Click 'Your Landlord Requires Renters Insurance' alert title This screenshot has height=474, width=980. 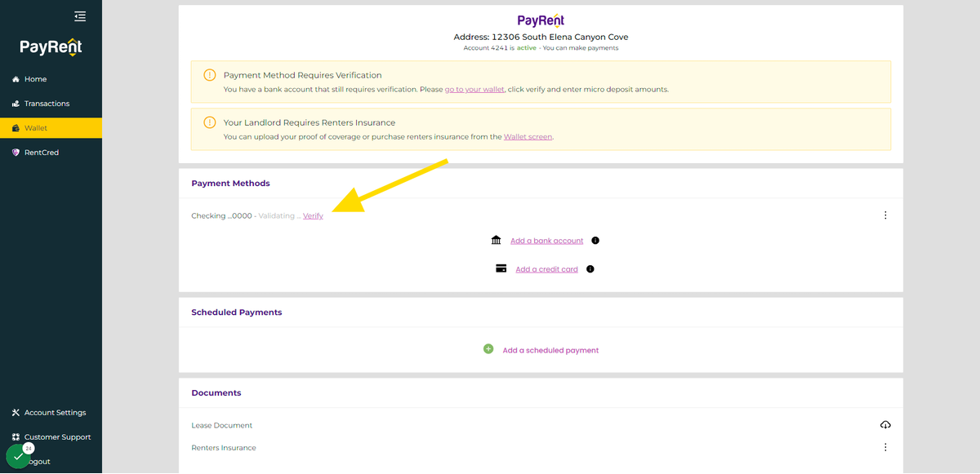310,122
